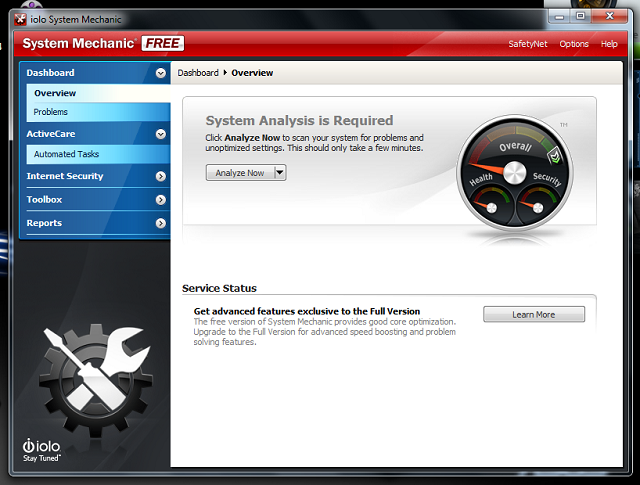
Task: Click the FREE badge in the header
Action: 162,44
